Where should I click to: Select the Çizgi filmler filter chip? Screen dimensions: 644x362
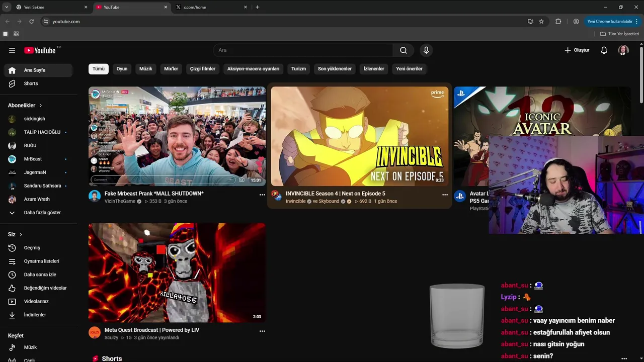pos(203,69)
